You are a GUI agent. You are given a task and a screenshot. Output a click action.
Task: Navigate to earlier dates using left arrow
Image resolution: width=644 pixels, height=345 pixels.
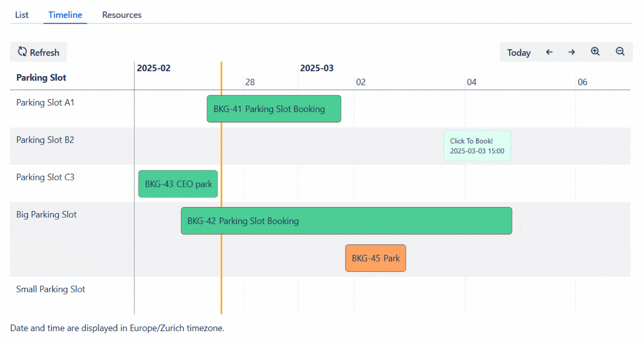tap(548, 51)
